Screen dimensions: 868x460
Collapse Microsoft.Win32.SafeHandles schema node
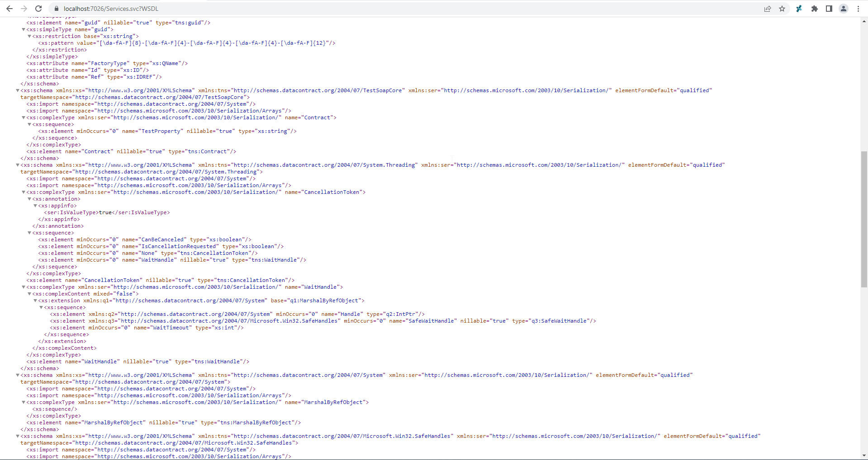18,437
